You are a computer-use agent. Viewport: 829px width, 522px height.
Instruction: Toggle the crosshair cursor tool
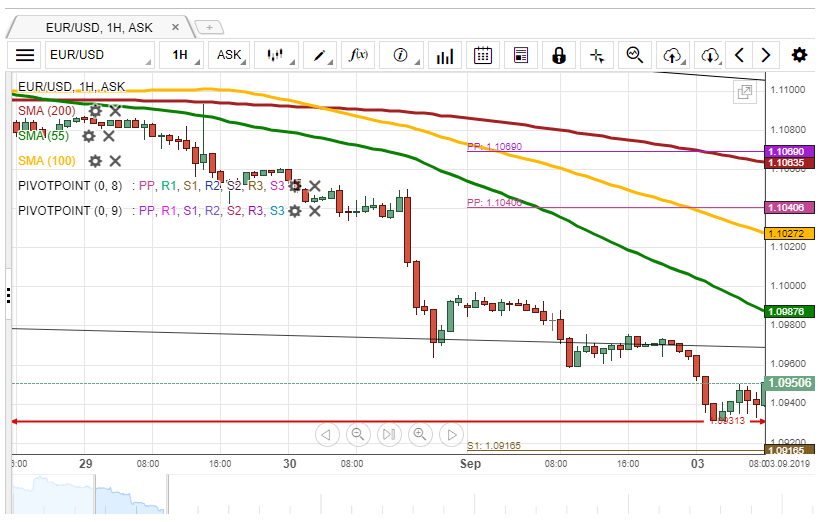597,55
